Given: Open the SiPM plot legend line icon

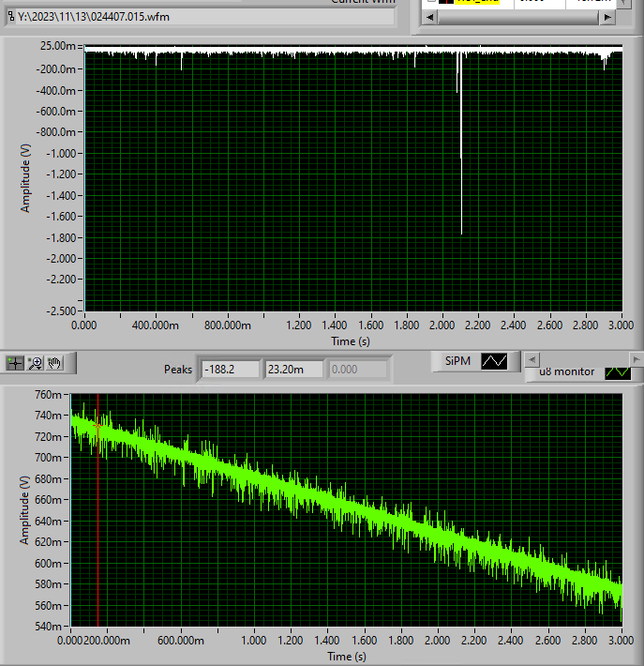Looking at the screenshot, I should 494,361.
